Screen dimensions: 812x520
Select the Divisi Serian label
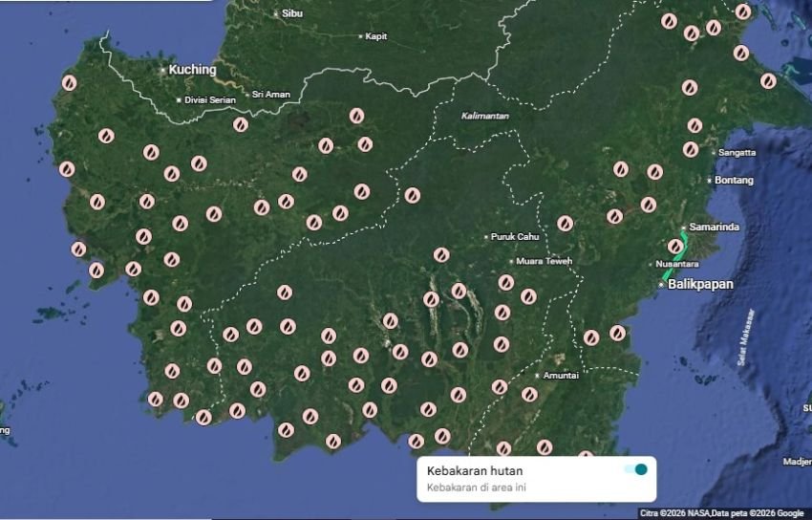210,100
